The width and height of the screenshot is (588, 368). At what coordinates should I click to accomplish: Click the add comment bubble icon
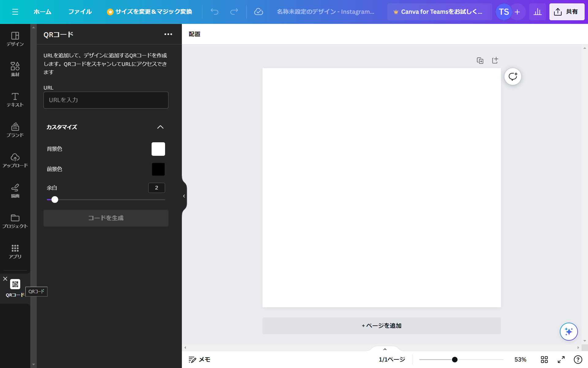point(513,77)
